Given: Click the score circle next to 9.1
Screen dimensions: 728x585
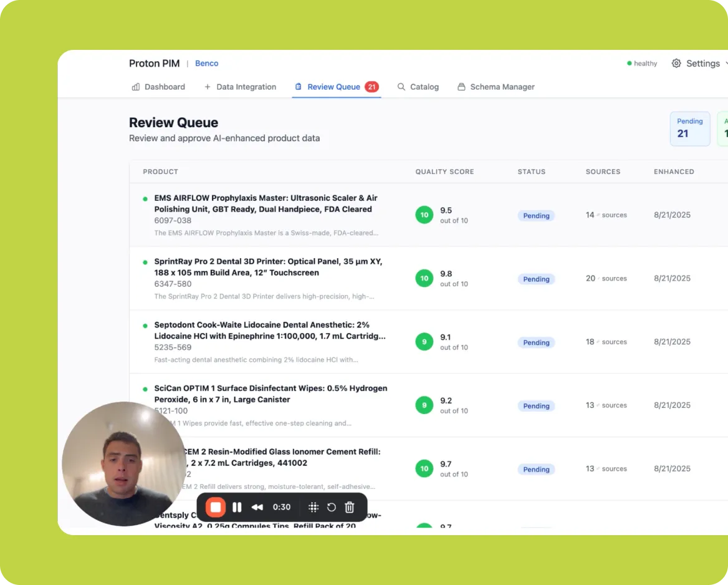Looking at the screenshot, I should point(424,342).
